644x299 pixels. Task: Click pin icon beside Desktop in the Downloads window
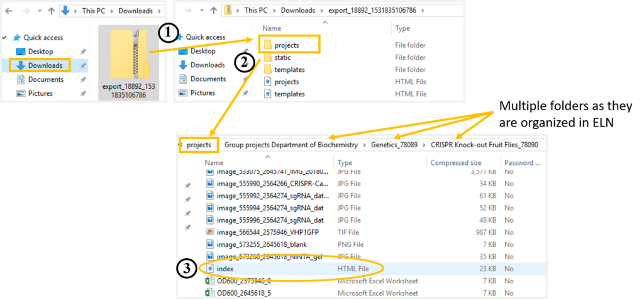pyautogui.click(x=83, y=52)
